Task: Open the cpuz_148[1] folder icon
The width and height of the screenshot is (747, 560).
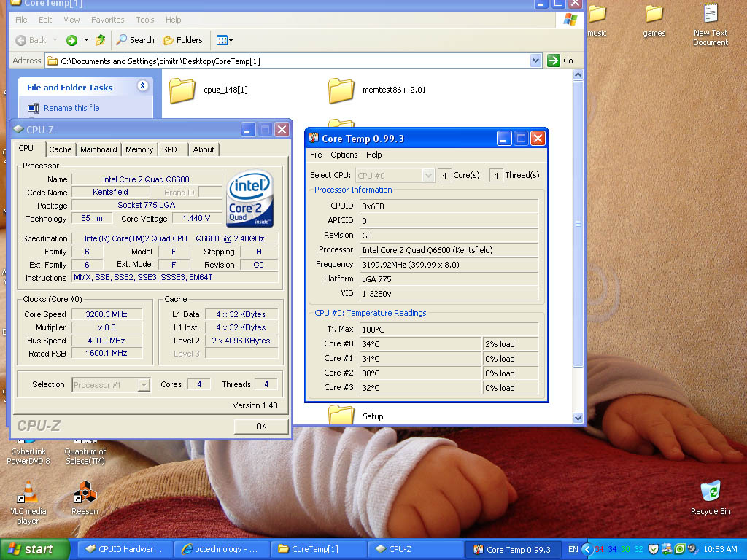Action: [182, 90]
